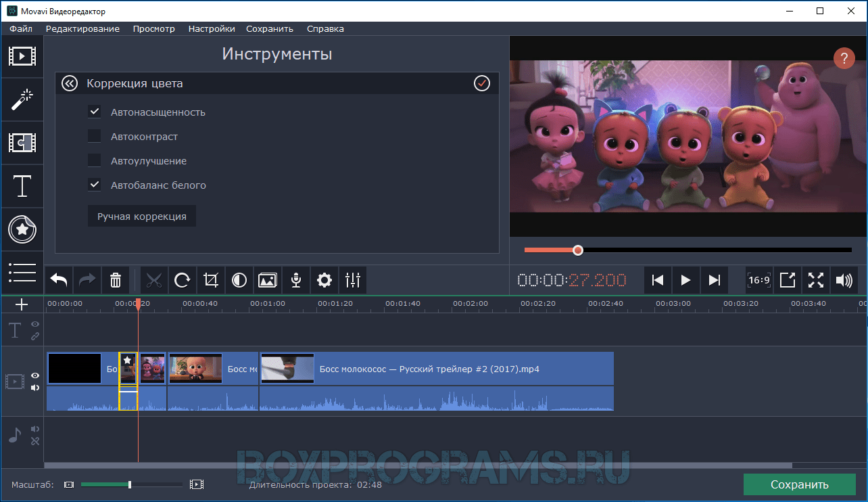Viewport: 868px width, 502px height.
Task: Open the image overlay icon
Action: pyautogui.click(x=268, y=279)
